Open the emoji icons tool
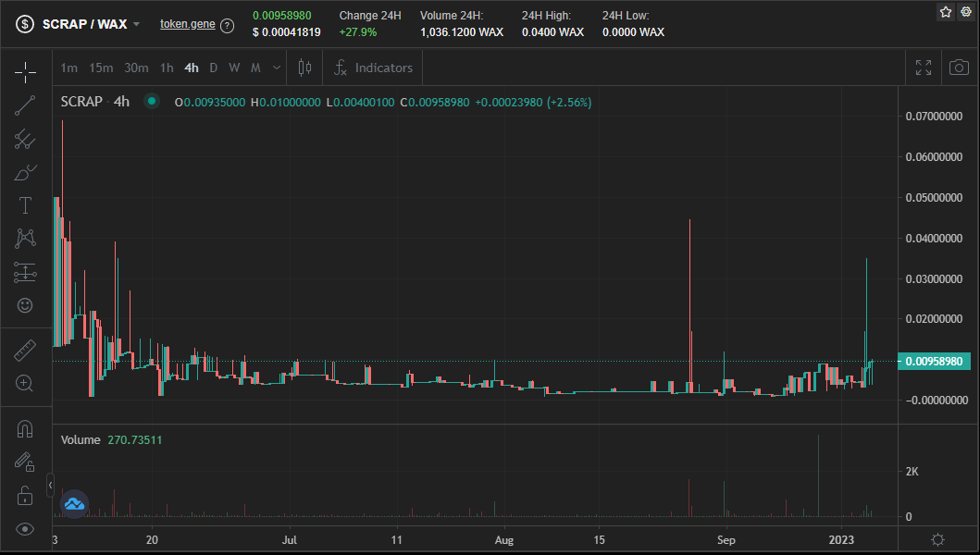The height and width of the screenshot is (555, 980). (25, 305)
